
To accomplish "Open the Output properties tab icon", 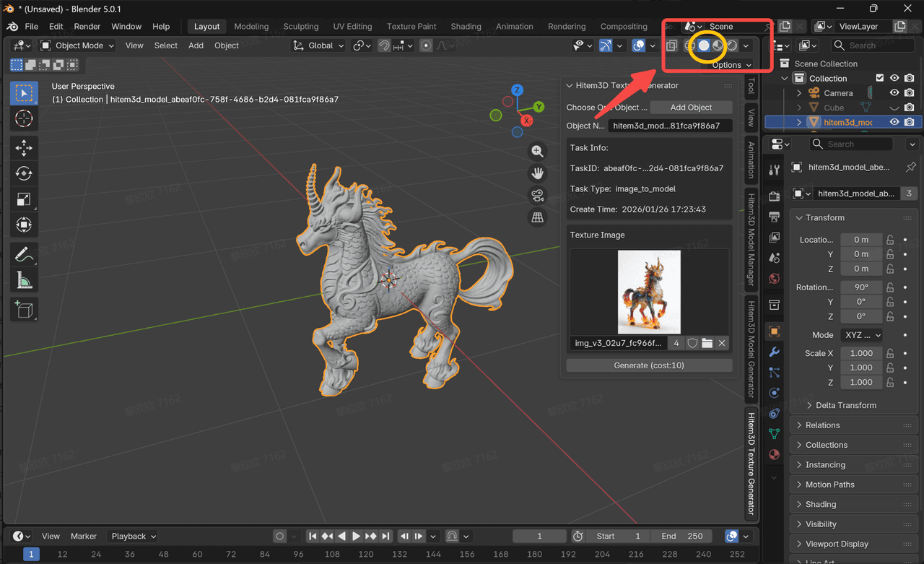I will 775,217.
